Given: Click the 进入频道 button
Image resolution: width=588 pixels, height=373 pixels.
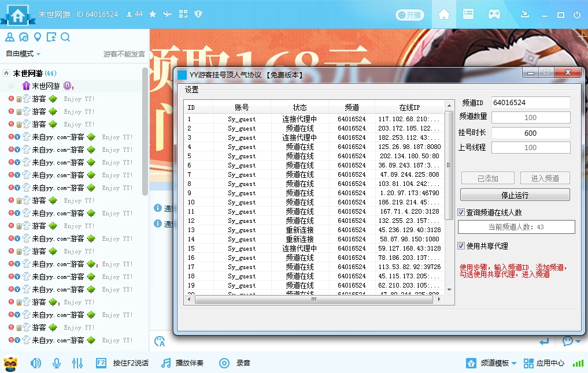Looking at the screenshot, I should (x=544, y=178).
